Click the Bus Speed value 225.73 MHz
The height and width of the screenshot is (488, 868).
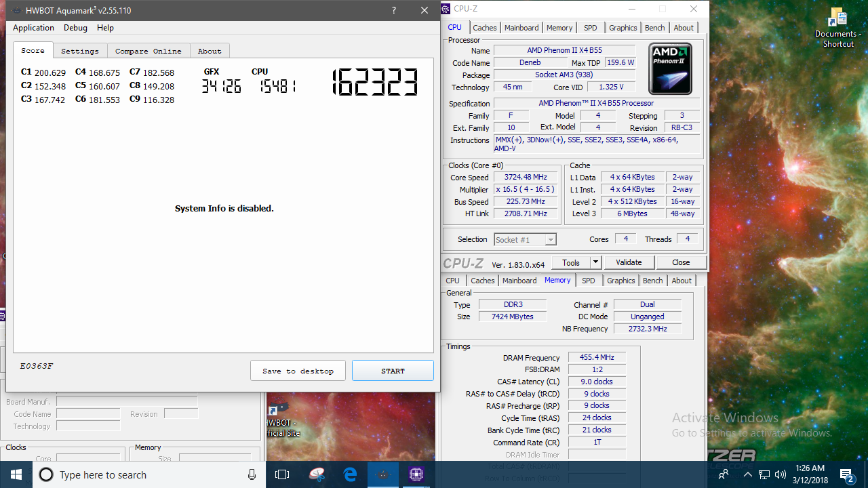pos(526,201)
